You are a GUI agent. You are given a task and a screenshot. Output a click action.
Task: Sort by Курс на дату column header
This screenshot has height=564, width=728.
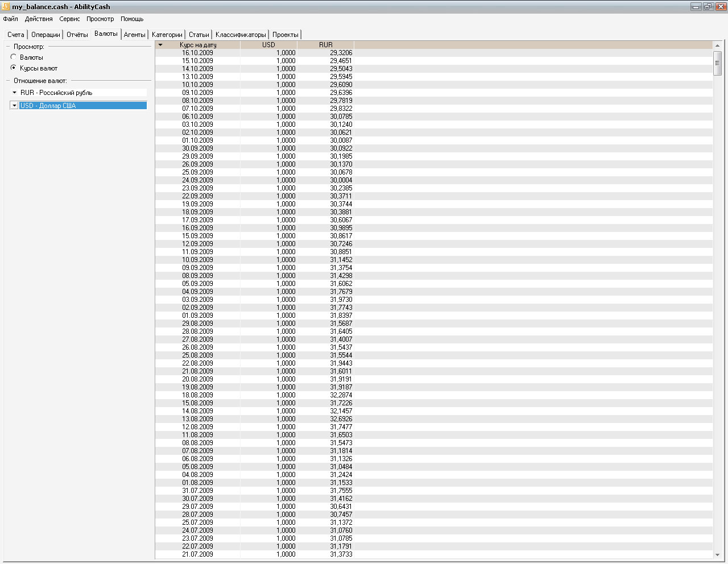198,45
